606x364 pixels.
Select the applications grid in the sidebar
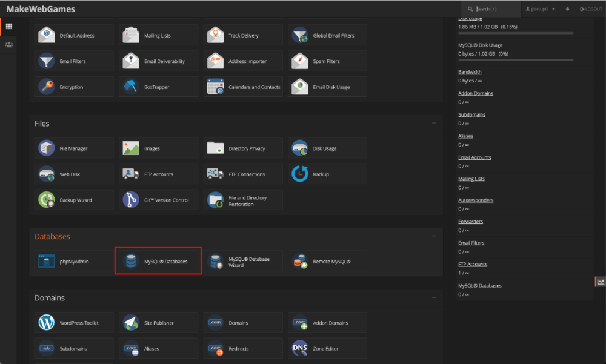click(x=9, y=27)
